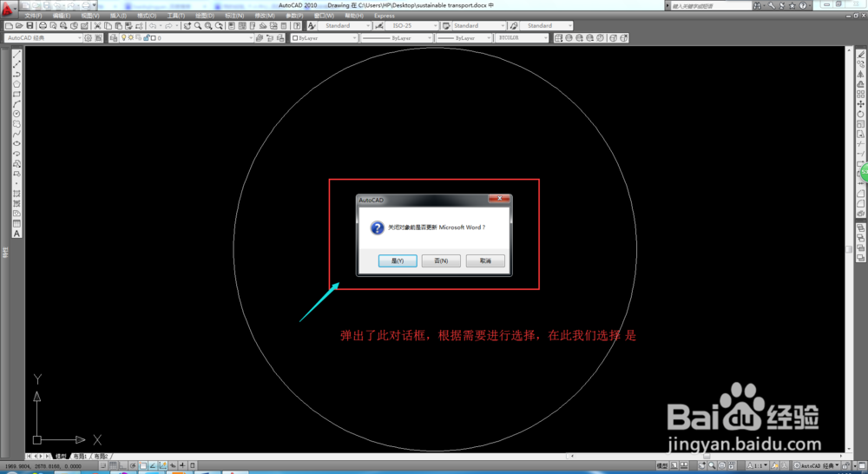Viewport: 868px width, 474px height.
Task: Click the Undo arrow icon
Action: (153, 25)
